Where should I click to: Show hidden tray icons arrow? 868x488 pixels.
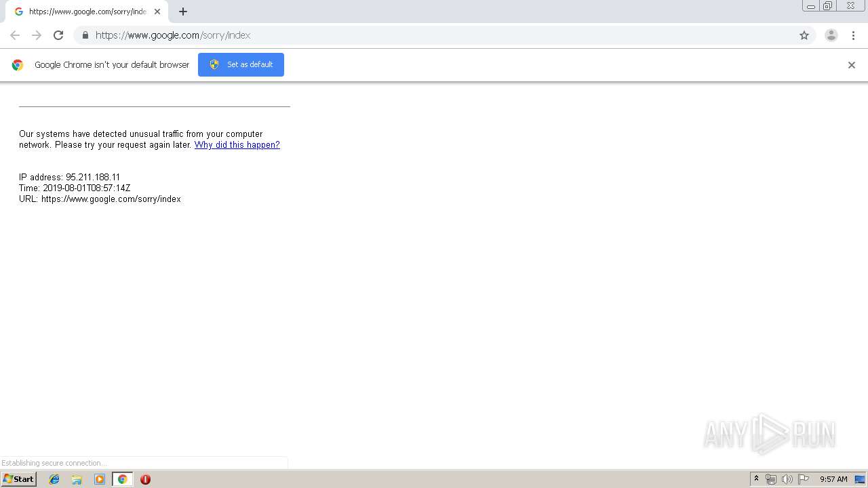pos(756,479)
